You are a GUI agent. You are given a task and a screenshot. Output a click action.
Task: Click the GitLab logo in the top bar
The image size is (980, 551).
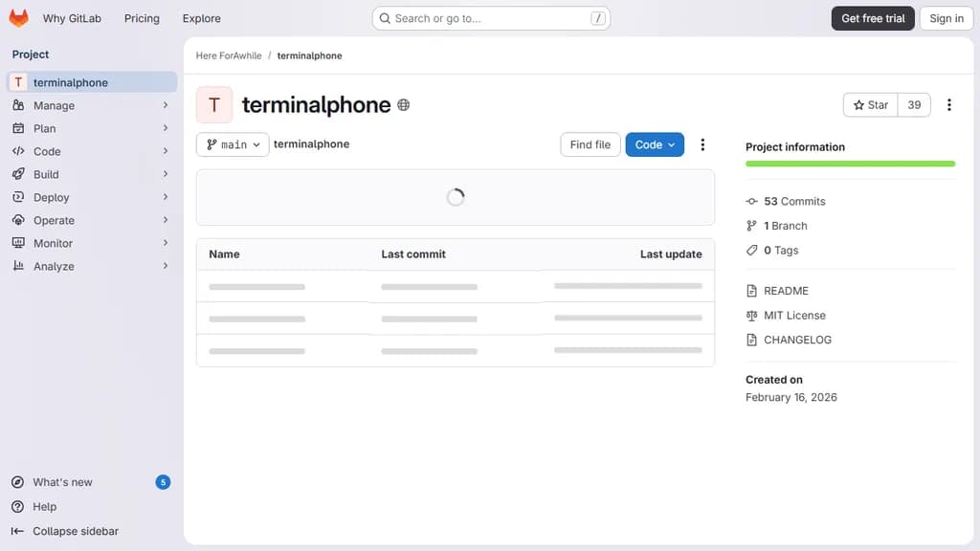coord(18,17)
